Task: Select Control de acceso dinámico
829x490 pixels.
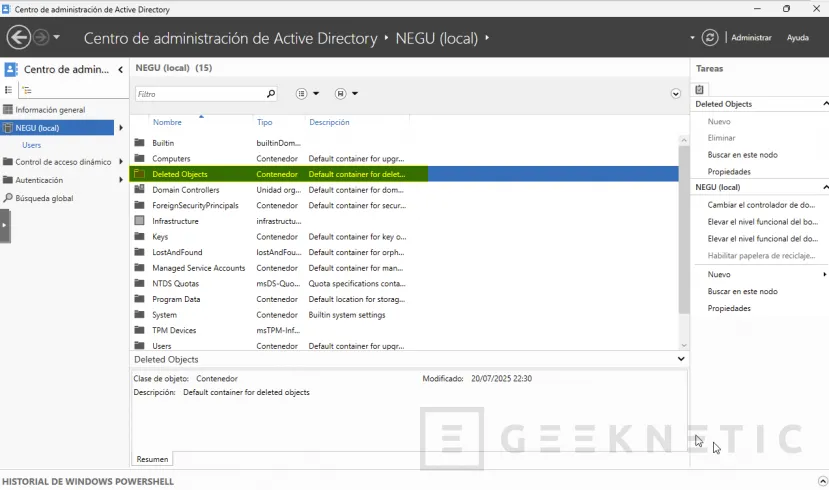Action: tap(63, 162)
